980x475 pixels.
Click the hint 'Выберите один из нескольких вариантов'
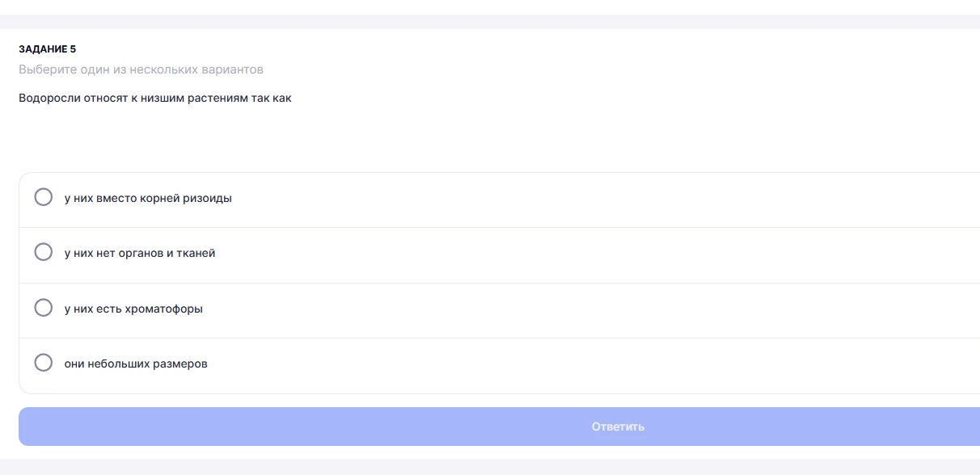click(141, 69)
